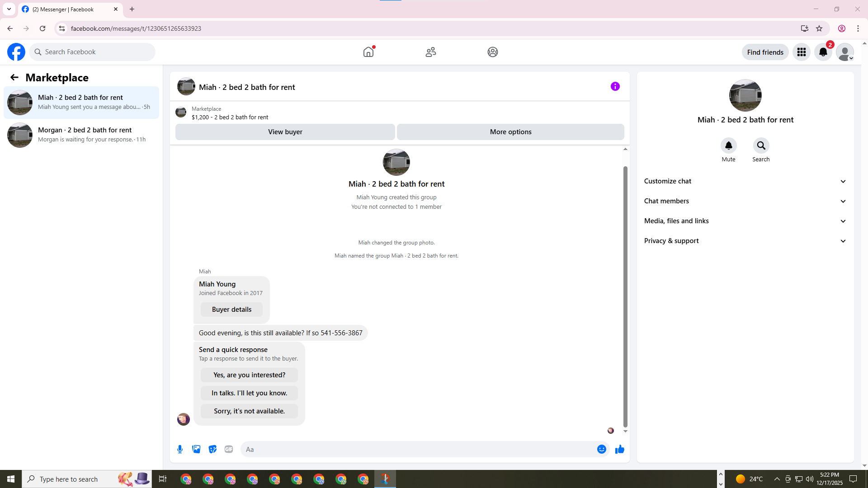Expand Chat members section
This screenshot has height=488, width=868.
pos(745,201)
